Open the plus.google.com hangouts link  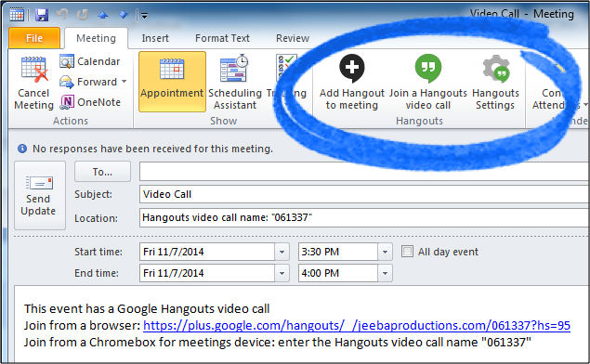click(x=357, y=325)
